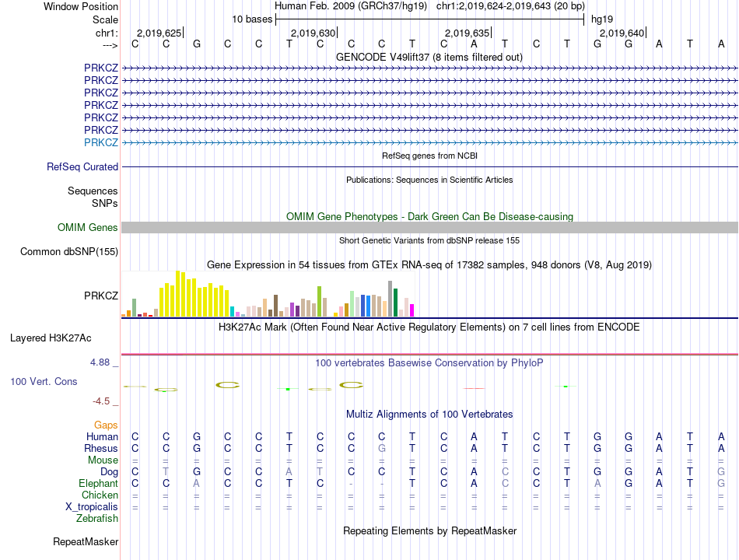
Task: Click the 2,019,635 position marker
Action: (468, 33)
